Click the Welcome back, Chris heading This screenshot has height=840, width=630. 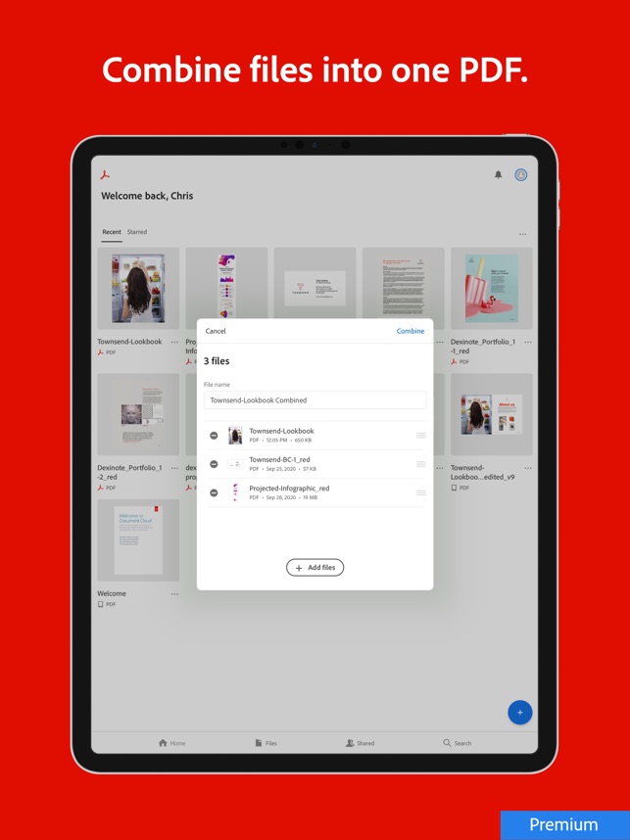click(x=147, y=196)
